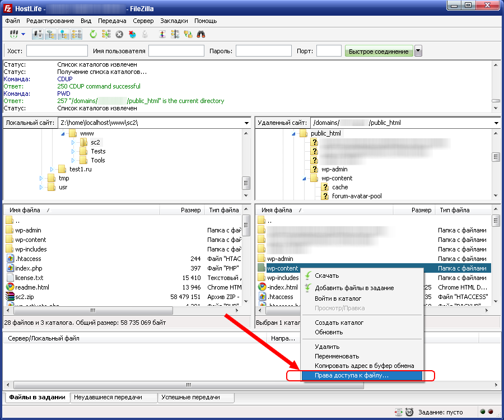
Task: Open the Вид menu
Action: click(x=86, y=21)
